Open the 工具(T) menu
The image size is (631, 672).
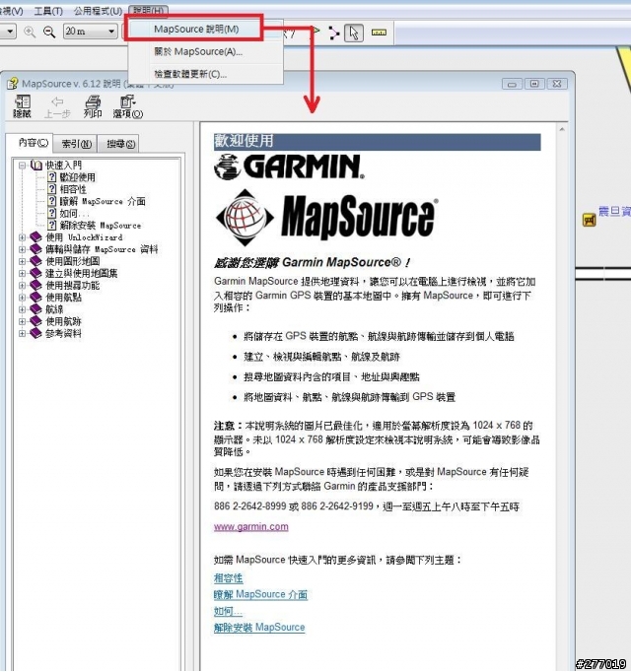[48, 11]
